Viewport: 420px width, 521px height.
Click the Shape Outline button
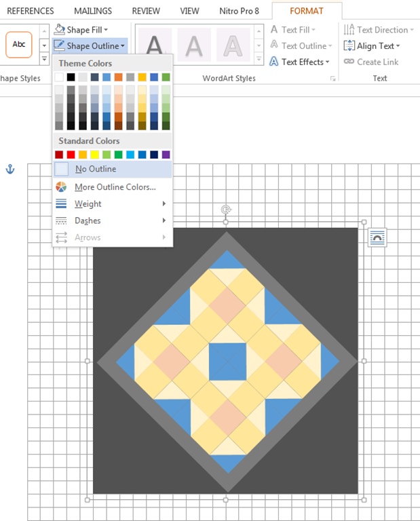(x=90, y=45)
